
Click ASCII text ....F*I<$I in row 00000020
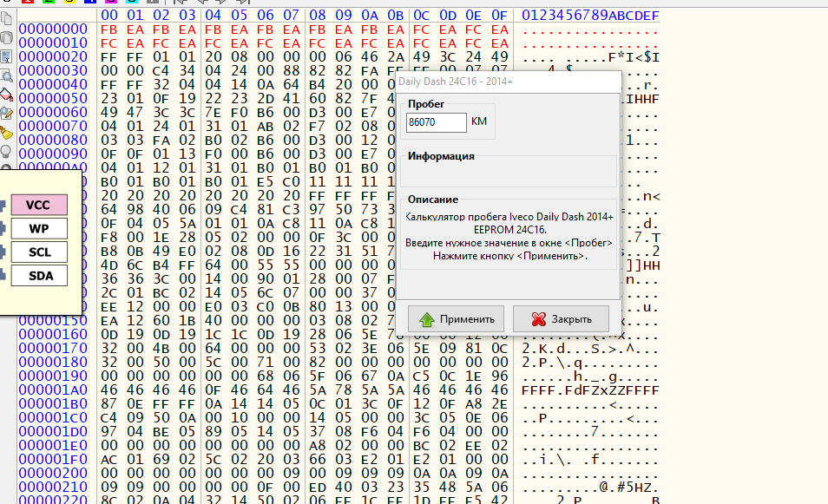pos(590,57)
